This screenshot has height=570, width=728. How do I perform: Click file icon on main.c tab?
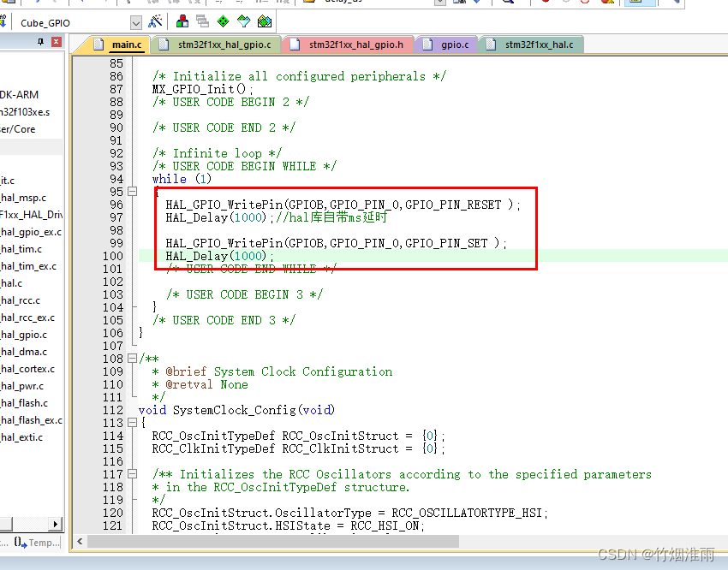[98, 45]
